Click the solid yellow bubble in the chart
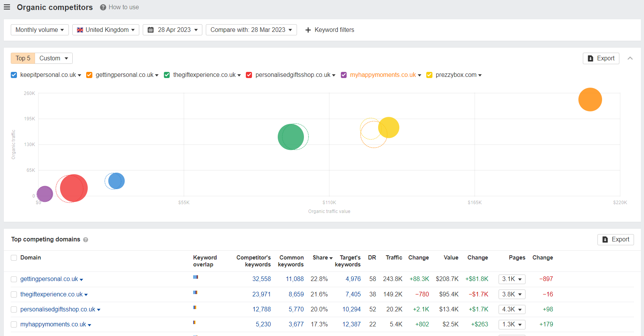Image resolution: width=644 pixels, height=336 pixels. 389,128
